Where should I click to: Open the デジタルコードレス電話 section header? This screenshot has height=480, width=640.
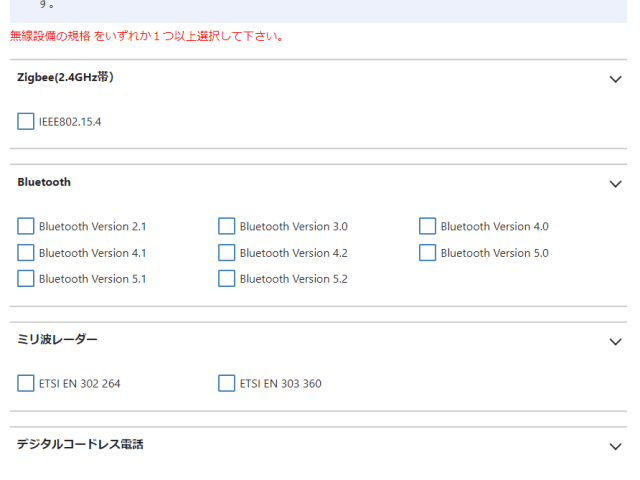tap(80, 444)
